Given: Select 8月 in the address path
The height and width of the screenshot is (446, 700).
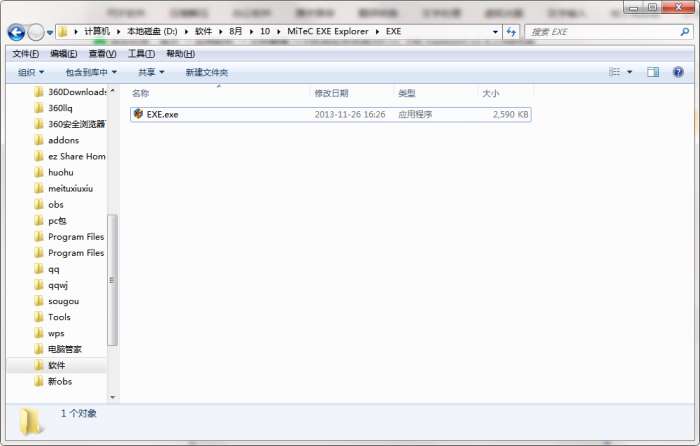Looking at the screenshot, I should [x=236, y=31].
